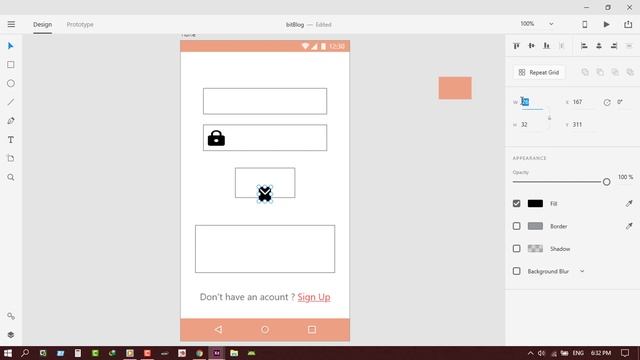The height and width of the screenshot is (360, 640).
Task: Select the Android home circle icon
Action: (x=265, y=329)
